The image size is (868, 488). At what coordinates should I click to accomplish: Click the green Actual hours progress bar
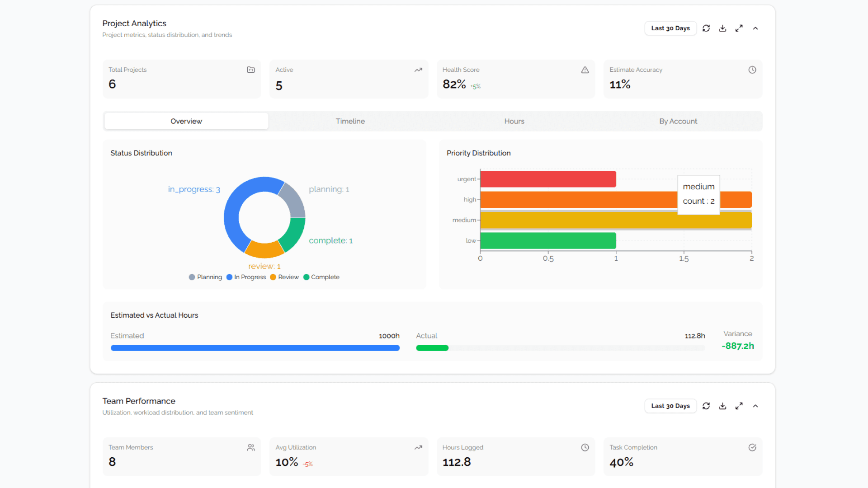[432, 348]
